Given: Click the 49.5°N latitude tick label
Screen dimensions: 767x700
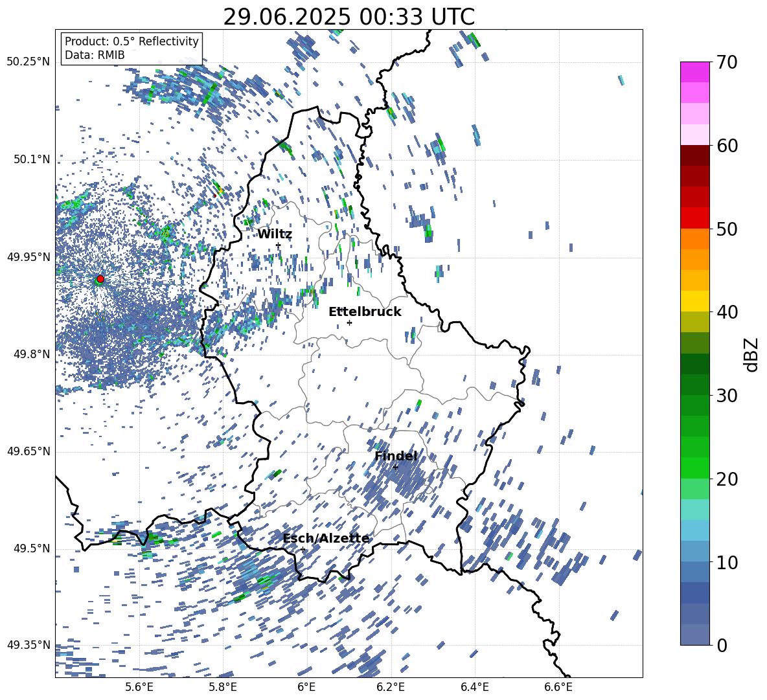Looking at the screenshot, I should pos(32,548).
